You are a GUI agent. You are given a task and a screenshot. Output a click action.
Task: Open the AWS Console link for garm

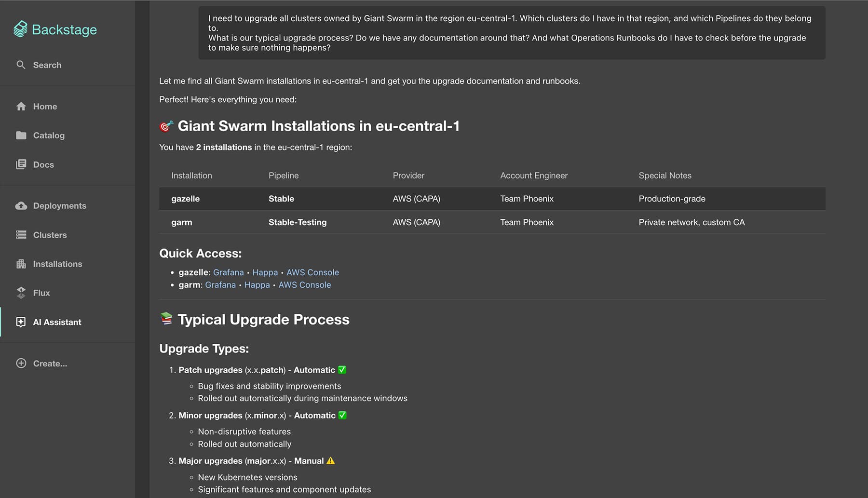[304, 284]
